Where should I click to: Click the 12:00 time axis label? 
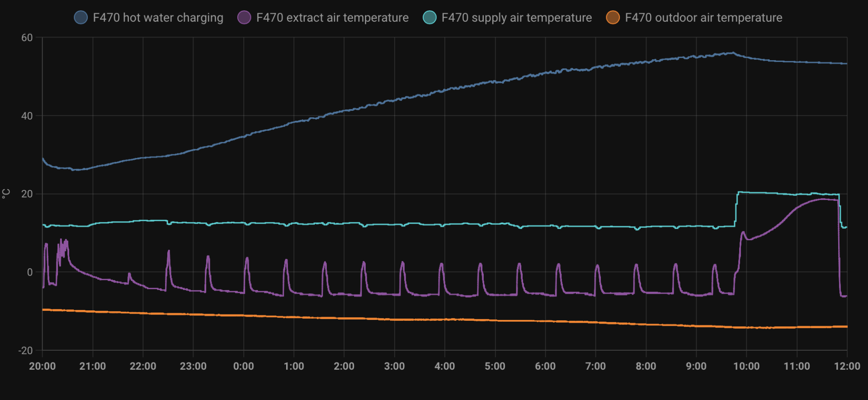coord(847,366)
